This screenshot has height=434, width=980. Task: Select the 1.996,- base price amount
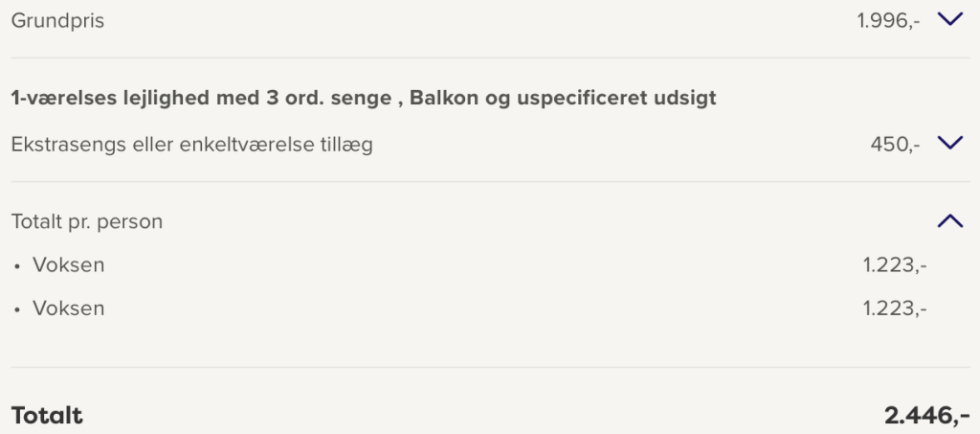888,21
